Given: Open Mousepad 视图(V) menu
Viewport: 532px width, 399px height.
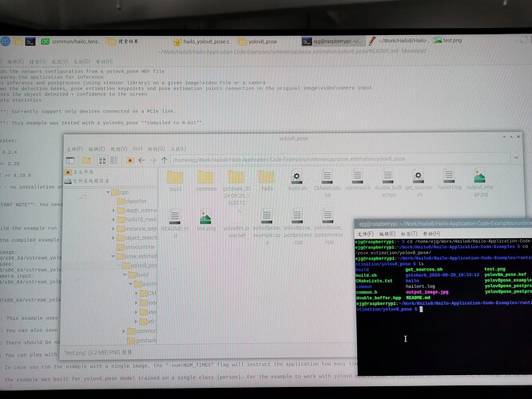Looking at the screenshot, I should [59, 61].
